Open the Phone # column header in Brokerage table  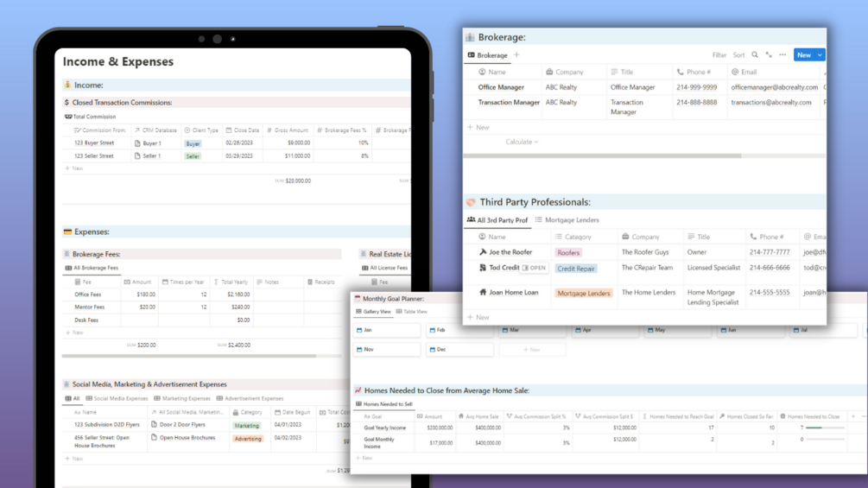pos(694,72)
